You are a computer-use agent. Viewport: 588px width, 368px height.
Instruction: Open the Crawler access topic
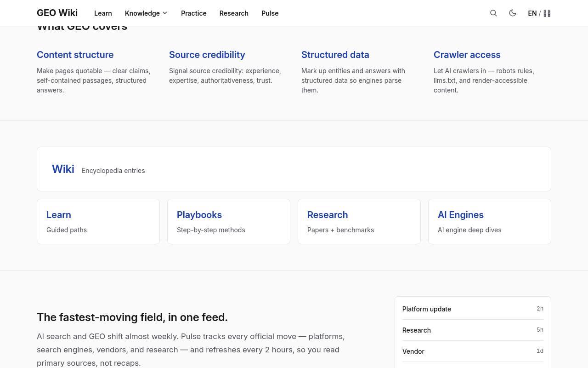pos(467,55)
